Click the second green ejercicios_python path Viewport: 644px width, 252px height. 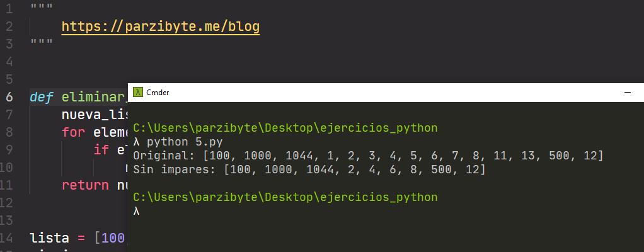[285, 197]
